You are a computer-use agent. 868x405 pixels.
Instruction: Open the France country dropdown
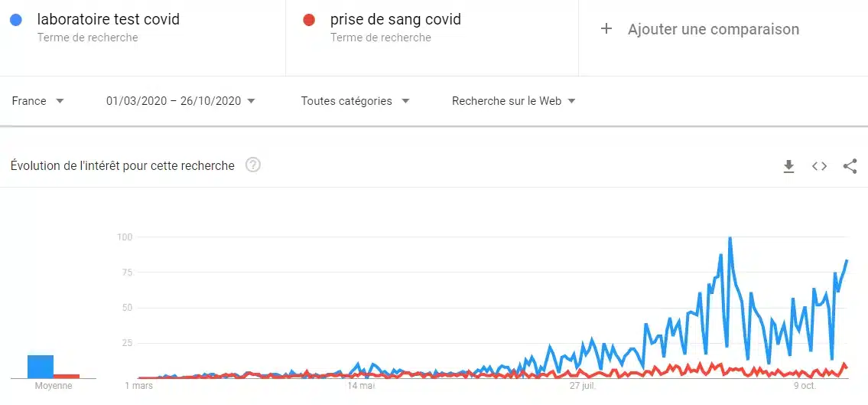[x=38, y=101]
